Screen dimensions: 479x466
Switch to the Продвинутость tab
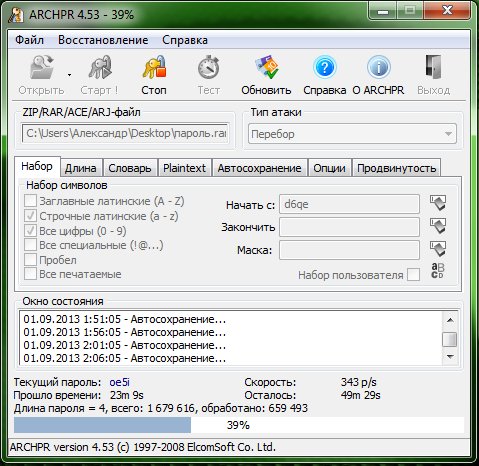coord(397,168)
